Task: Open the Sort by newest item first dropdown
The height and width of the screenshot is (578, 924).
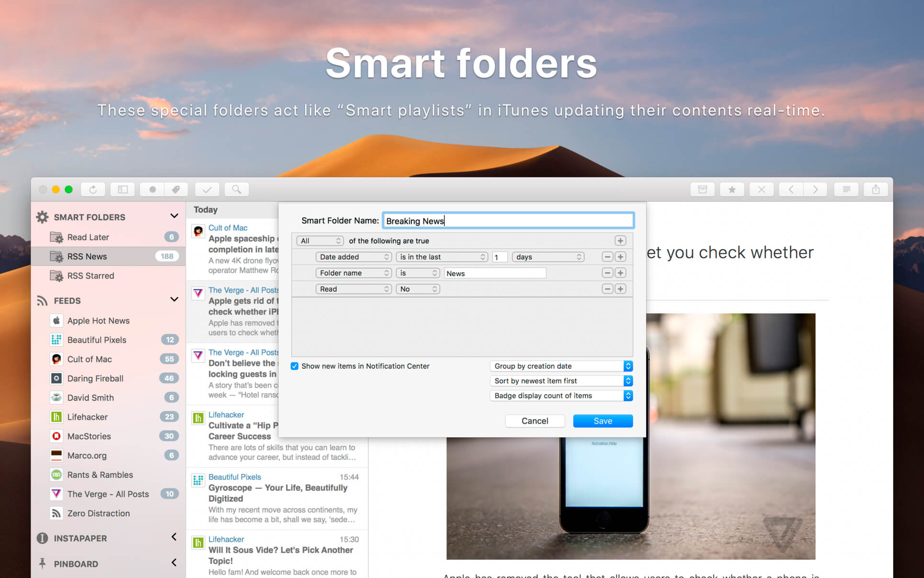Action: [561, 381]
